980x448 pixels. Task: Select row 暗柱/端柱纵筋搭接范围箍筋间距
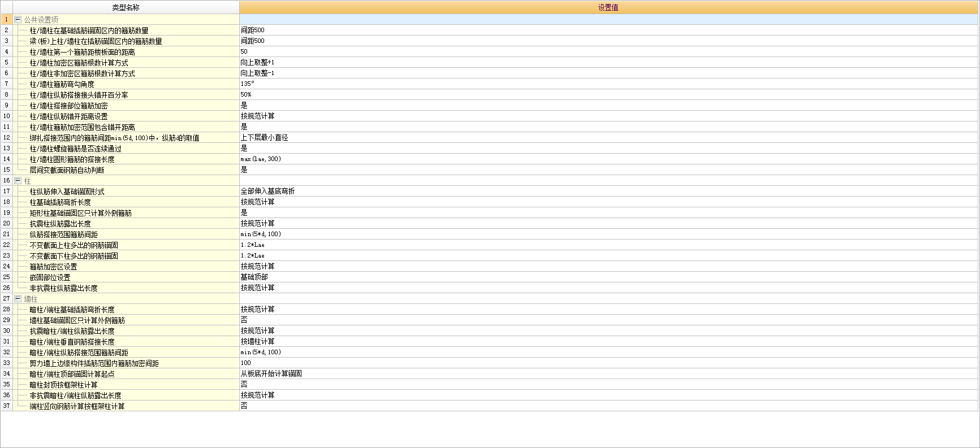79,353
